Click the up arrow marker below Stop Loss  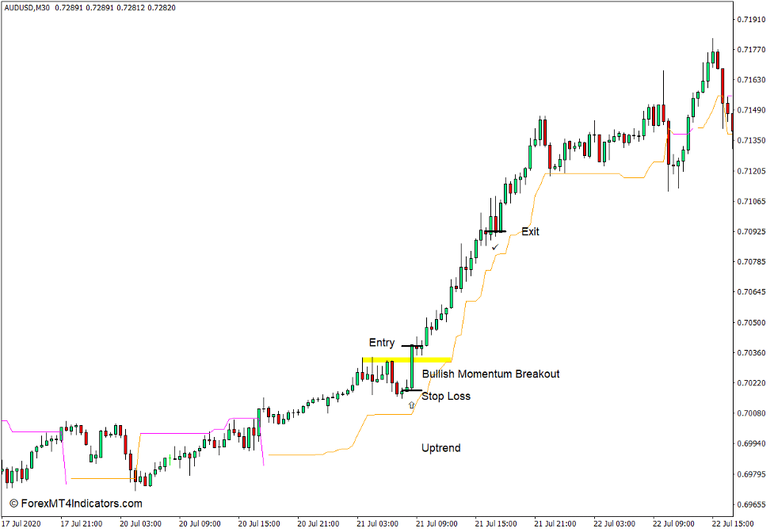411,405
